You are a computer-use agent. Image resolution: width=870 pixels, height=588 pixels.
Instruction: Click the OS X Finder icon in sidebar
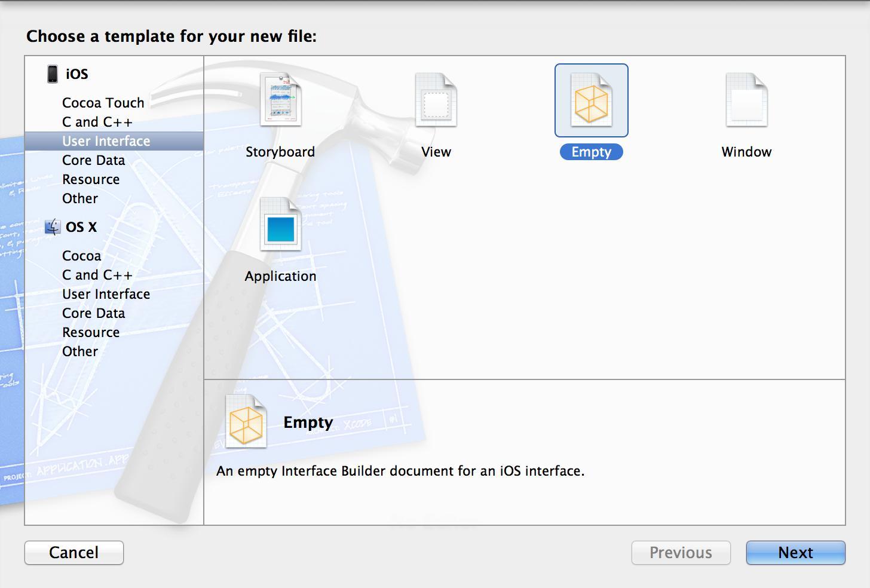[x=53, y=227]
